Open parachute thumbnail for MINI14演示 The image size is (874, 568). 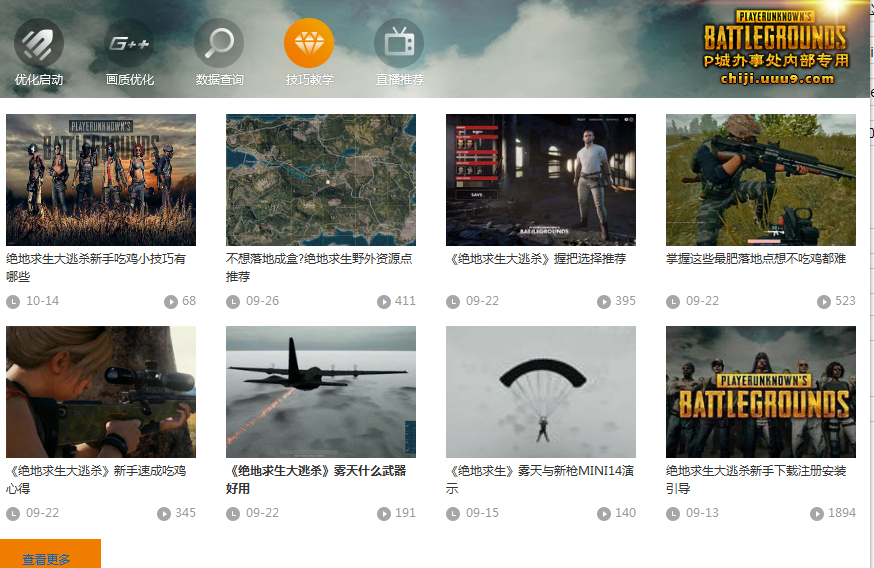coord(541,392)
